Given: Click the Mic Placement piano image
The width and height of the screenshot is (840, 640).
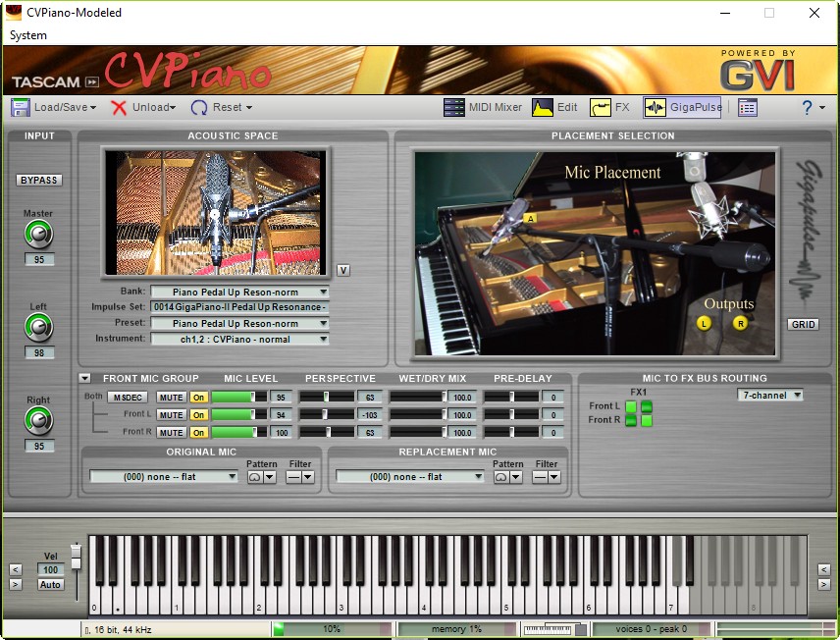Looking at the screenshot, I should (595, 253).
